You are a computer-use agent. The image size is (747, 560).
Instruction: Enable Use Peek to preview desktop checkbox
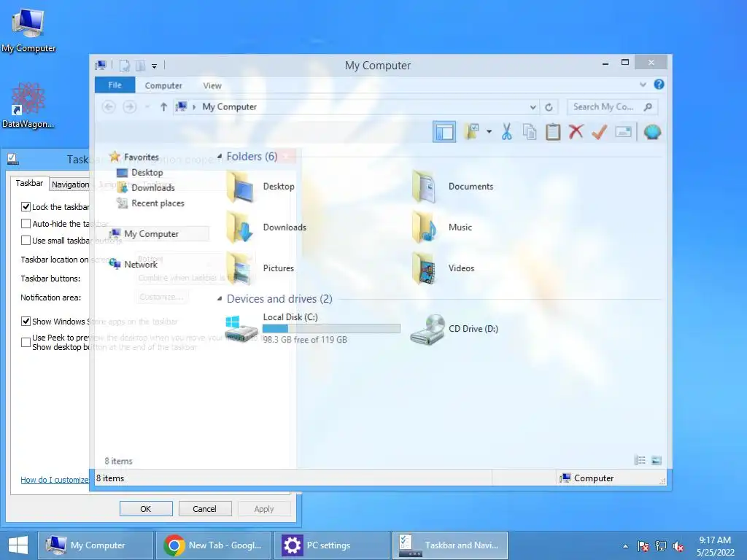click(x=26, y=342)
